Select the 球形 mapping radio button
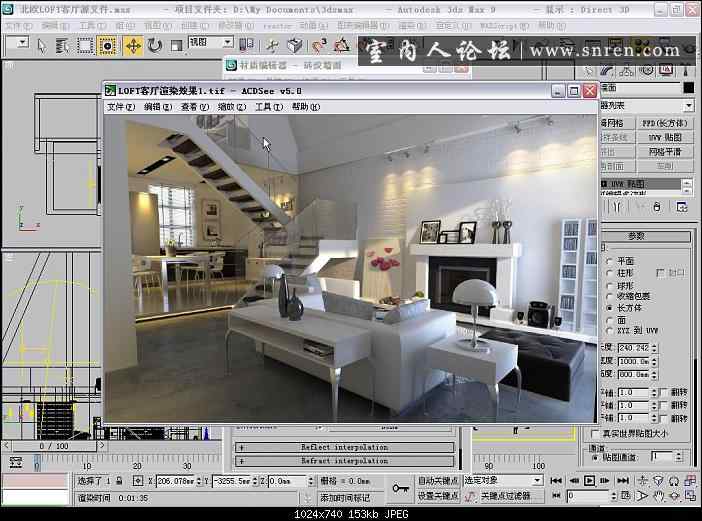Screen dimensions: 702x521 [x=609, y=285]
